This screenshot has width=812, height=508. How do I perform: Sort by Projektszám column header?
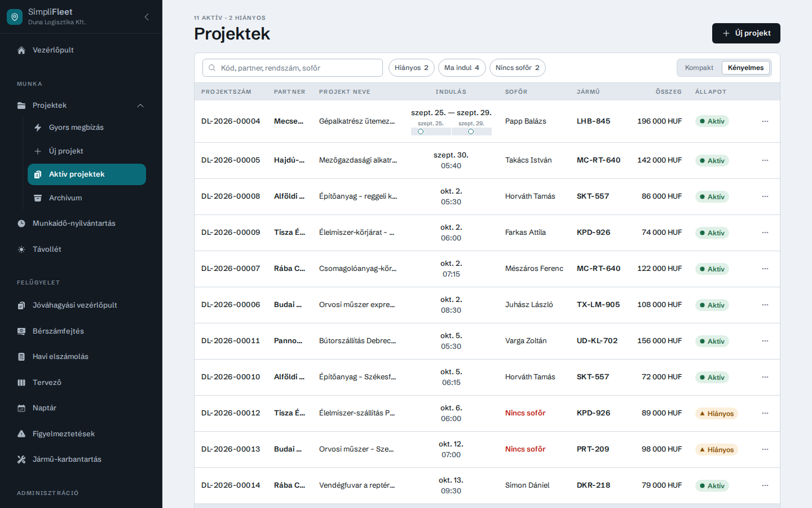tap(226, 91)
